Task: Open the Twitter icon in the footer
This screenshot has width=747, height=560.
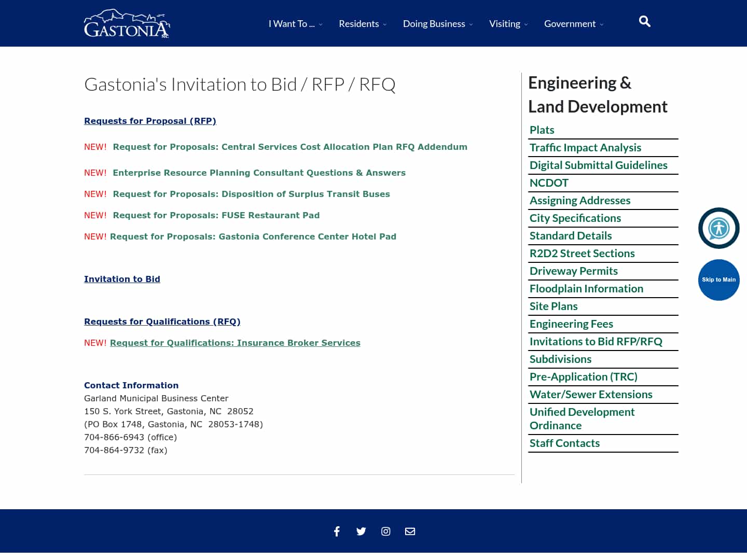Action: tap(361, 531)
